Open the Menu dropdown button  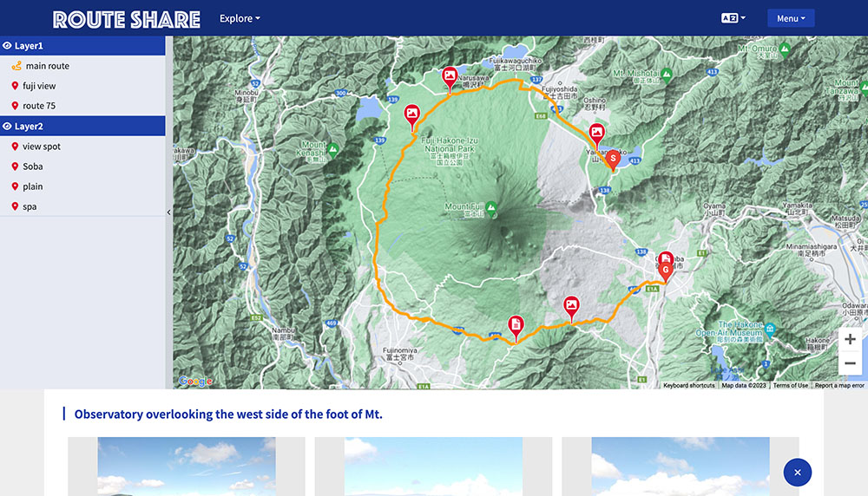pyautogui.click(x=791, y=18)
